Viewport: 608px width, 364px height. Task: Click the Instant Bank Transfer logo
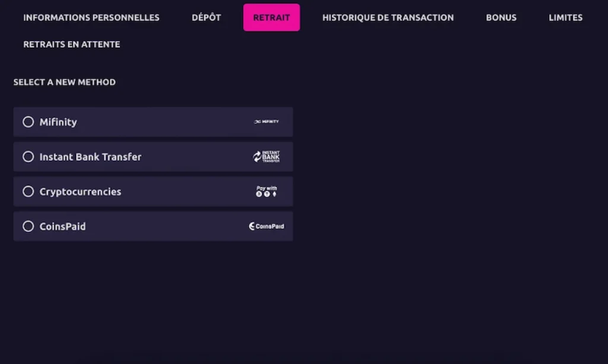pos(266,157)
